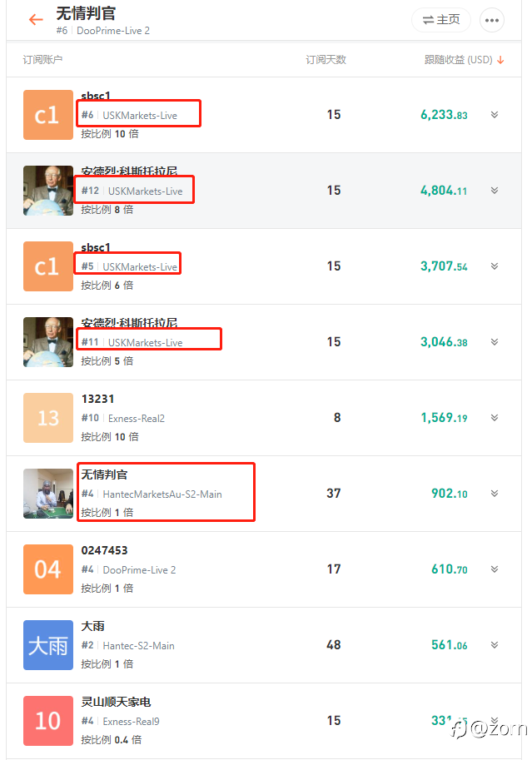532x760 pixels.
Task: Expand the 1,569.19 profit row chevron
Action: [495, 418]
